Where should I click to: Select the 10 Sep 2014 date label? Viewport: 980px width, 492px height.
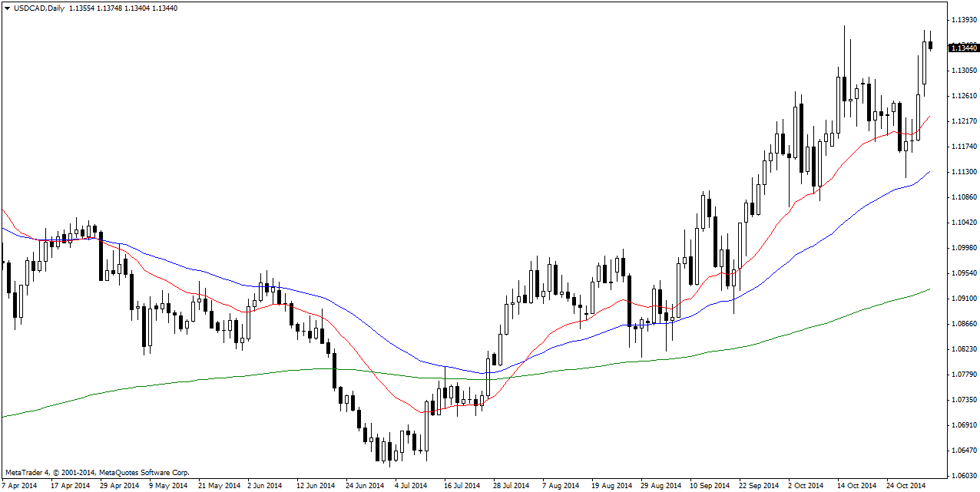(x=709, y=485)
